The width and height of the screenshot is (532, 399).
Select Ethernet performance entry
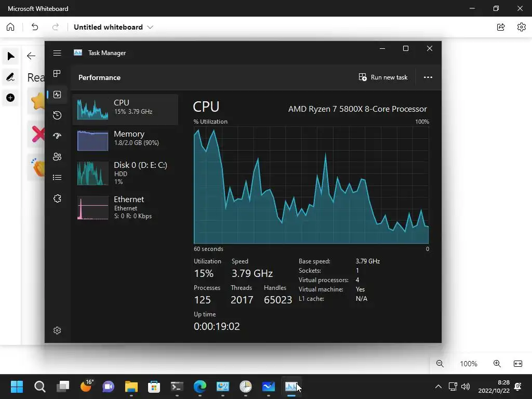pos(125,207)
